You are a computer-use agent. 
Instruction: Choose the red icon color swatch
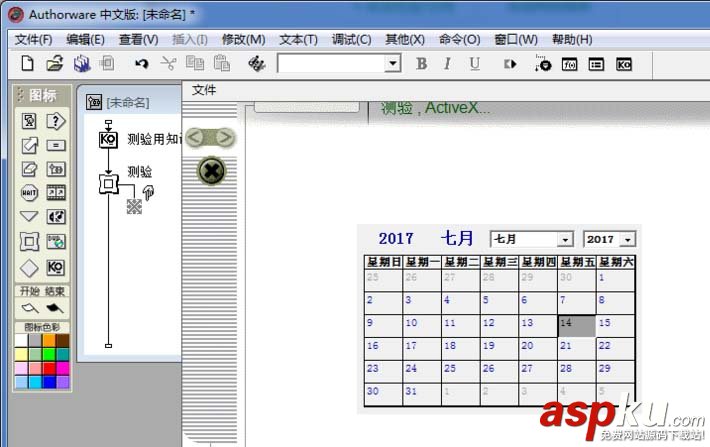coord(49,368)
